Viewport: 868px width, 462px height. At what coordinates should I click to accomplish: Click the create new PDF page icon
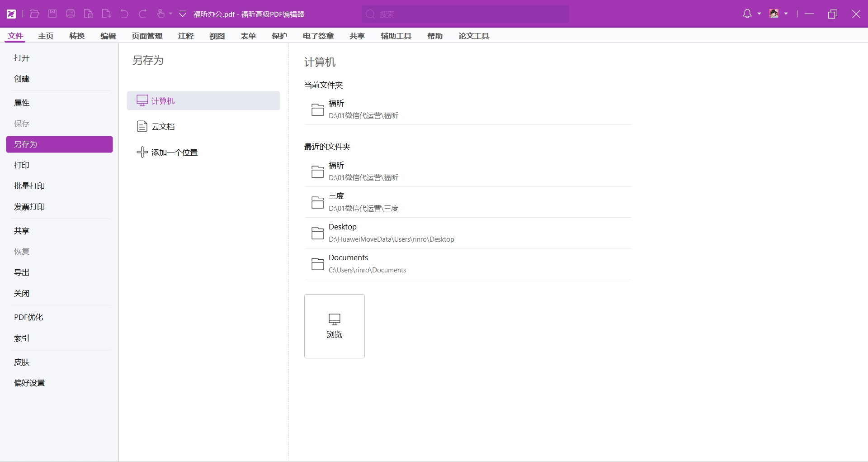106,14
